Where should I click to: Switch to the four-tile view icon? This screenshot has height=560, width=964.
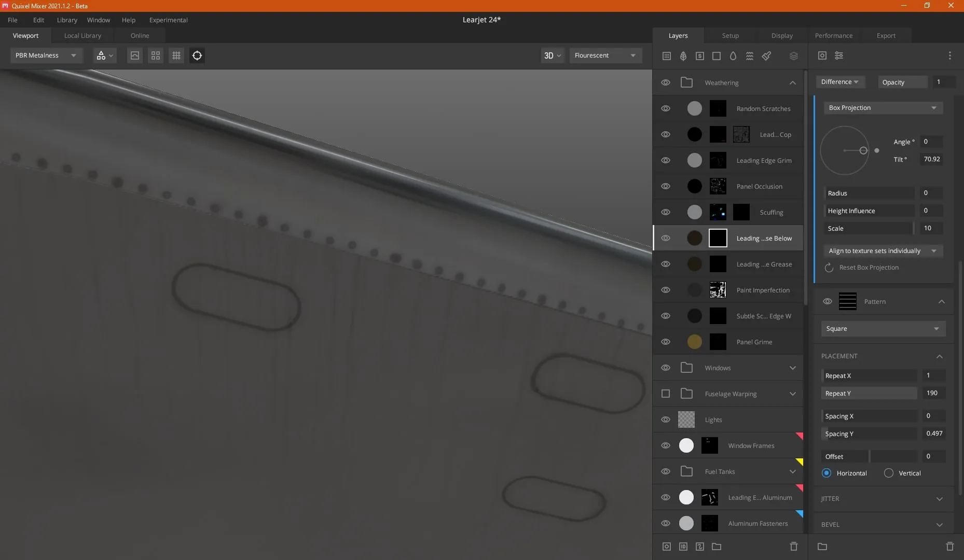click(156, 55)
